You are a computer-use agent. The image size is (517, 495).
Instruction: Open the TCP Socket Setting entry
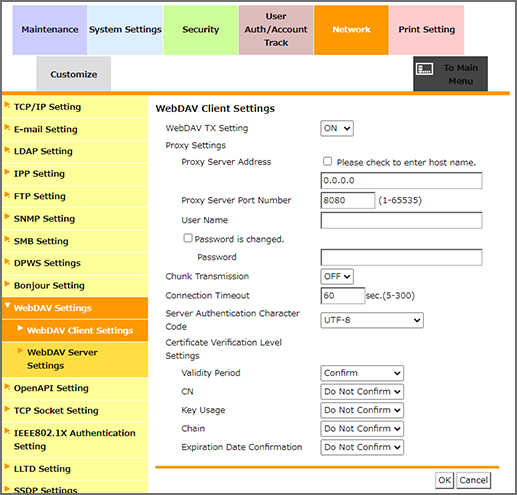(x=75, y=411)
